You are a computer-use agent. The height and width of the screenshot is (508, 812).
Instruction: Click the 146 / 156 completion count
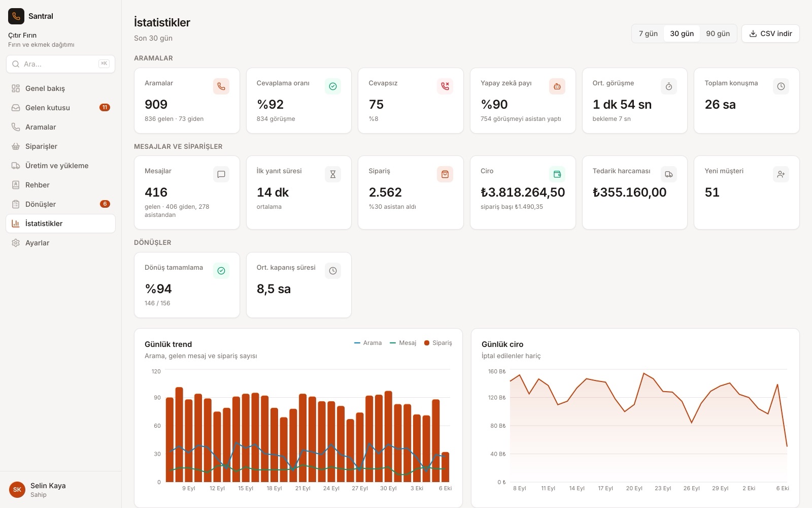pyautogui.click(x=157, y=303)
